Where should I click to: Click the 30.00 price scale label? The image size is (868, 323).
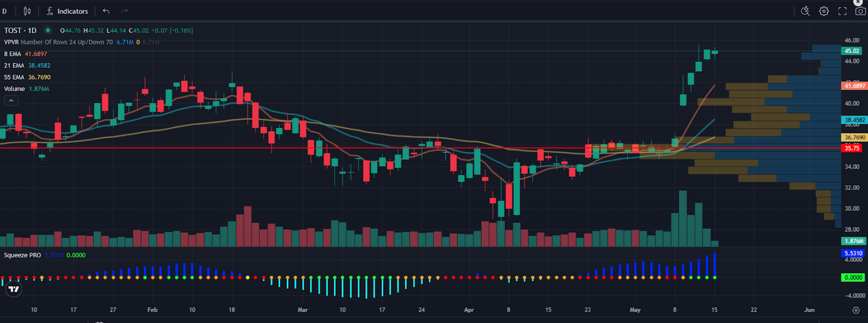(852, 209)
